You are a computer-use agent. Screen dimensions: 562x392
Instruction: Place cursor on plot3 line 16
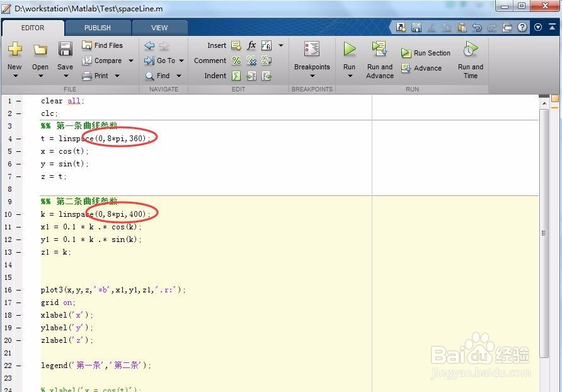click(113, 290)
